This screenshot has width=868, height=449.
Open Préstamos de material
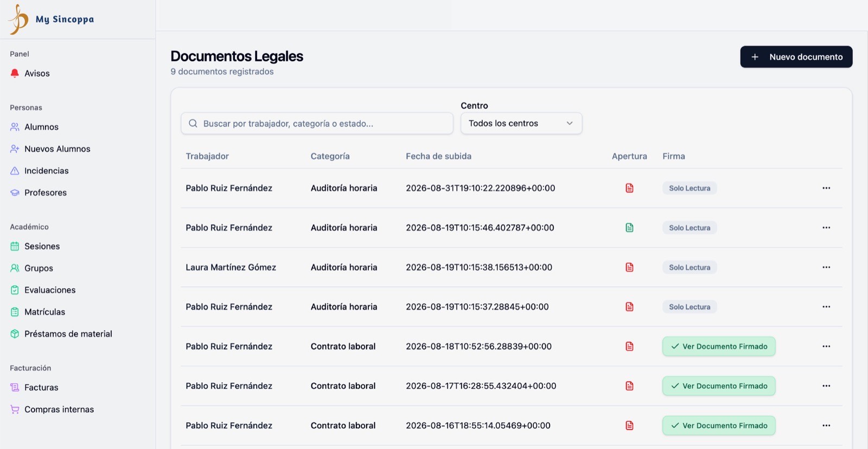68,334
